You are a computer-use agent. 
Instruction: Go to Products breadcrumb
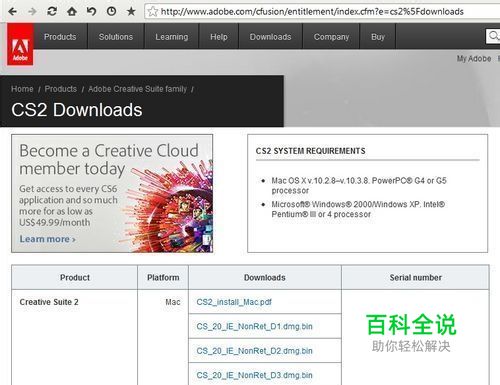pos(61,89)
